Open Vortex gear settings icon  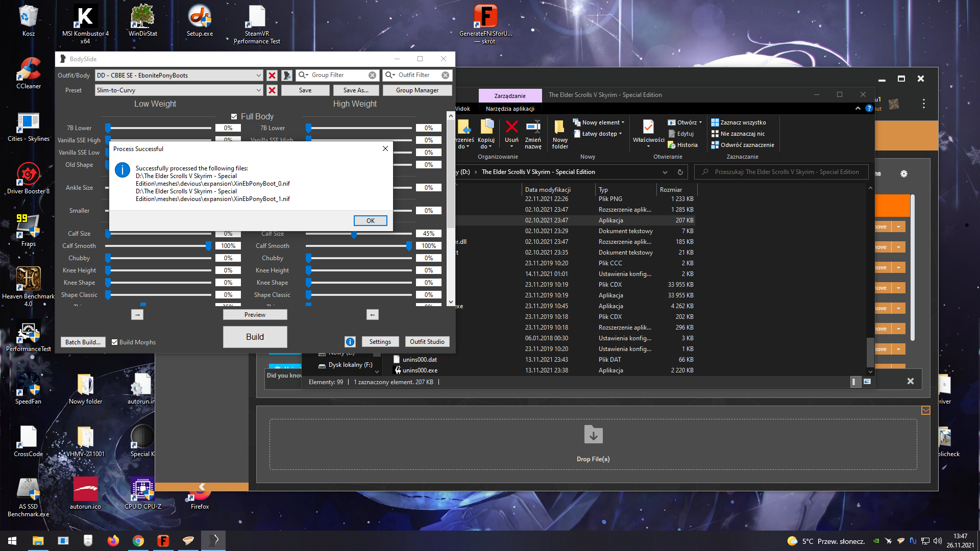click(903, 173)
